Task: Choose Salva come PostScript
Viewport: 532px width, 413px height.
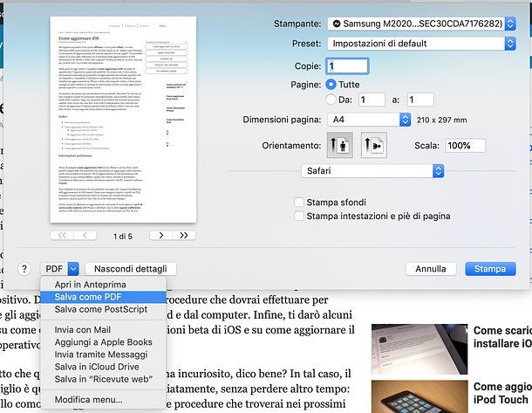Action: pos(103,309)
